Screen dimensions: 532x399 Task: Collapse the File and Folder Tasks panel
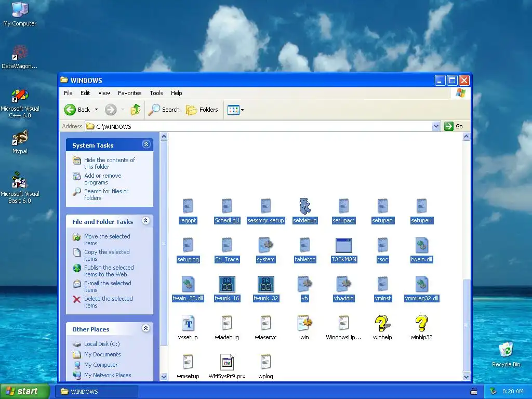point(146,221)
